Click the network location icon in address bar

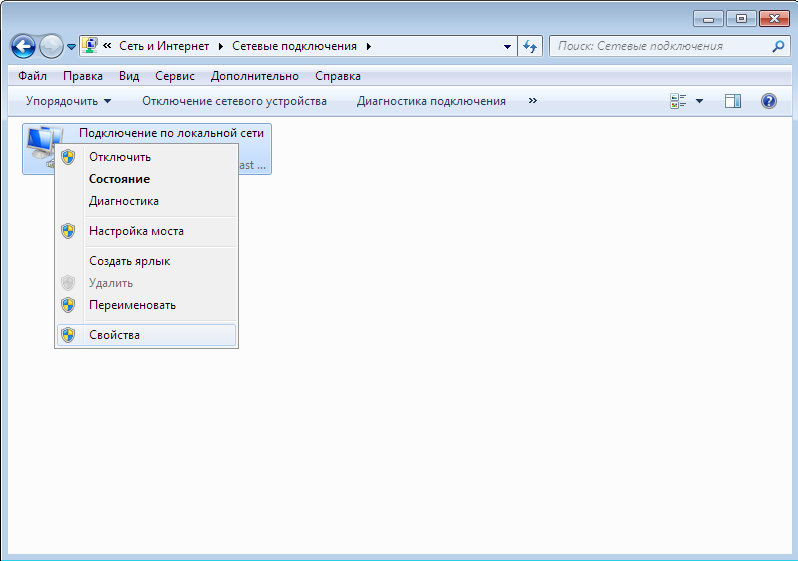90,46
